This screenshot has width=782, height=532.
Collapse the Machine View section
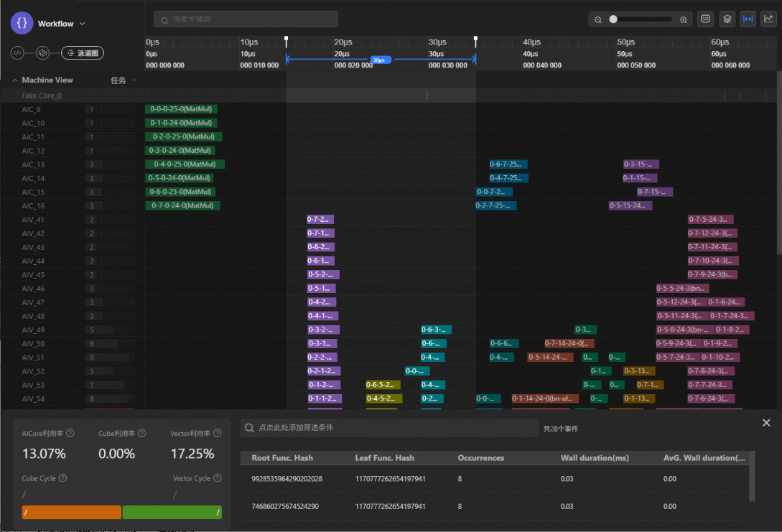pyautogui.click(x=16, y=80)
